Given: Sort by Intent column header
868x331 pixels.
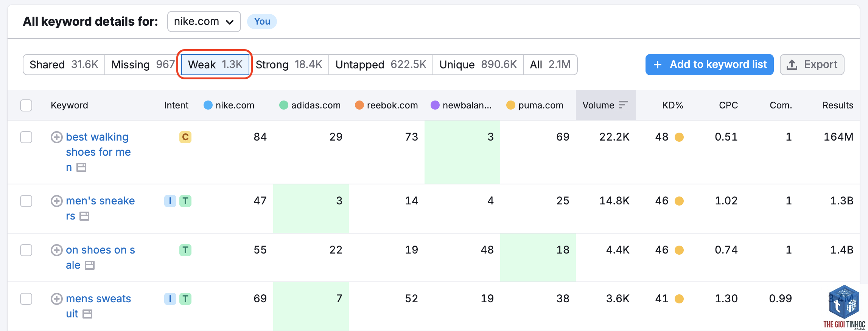Looking at the screenshot, I should tap(176, 105).
